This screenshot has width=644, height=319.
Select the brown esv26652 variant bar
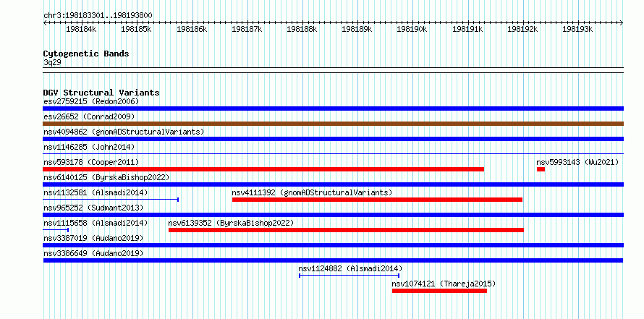coord(333,124)
